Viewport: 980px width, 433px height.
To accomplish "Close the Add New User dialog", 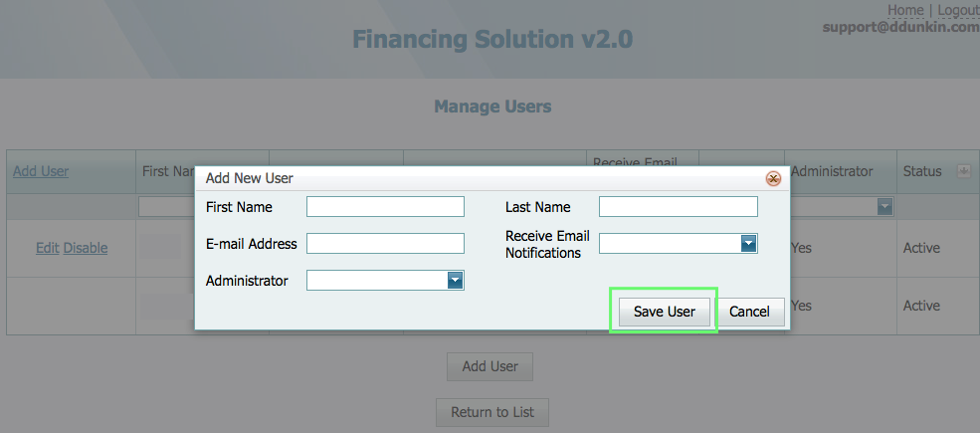I will click(x=772, y=178).
